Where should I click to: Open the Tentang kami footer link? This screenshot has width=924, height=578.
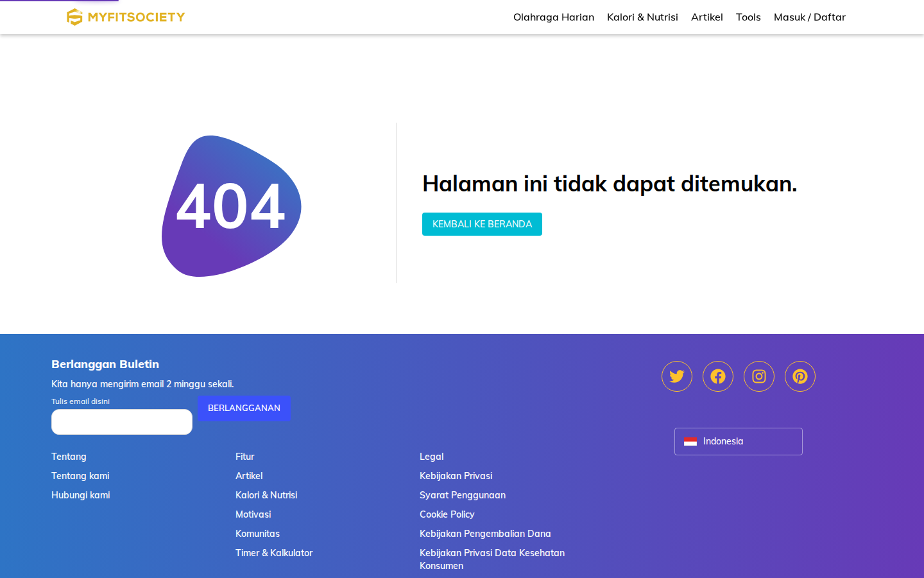[x=80, y=476]
